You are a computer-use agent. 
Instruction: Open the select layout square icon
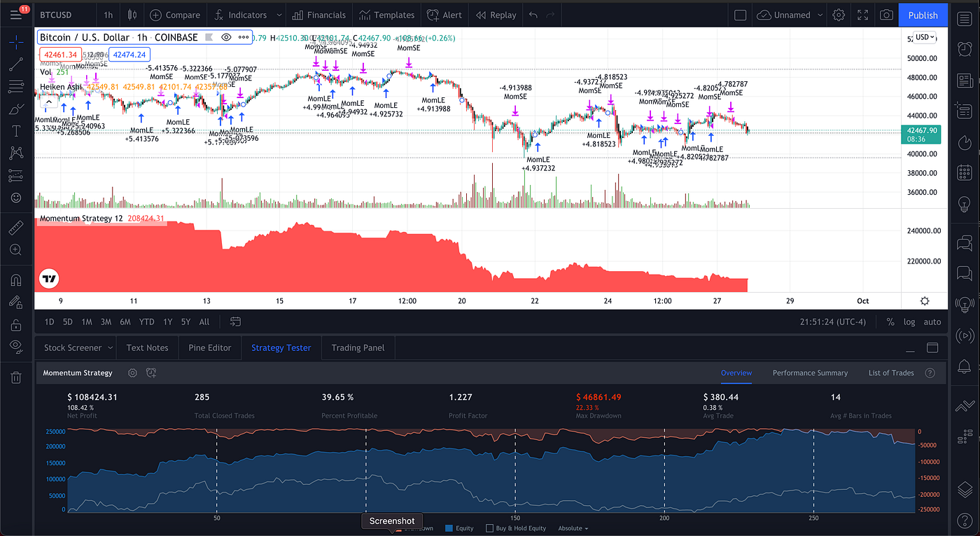740,15
